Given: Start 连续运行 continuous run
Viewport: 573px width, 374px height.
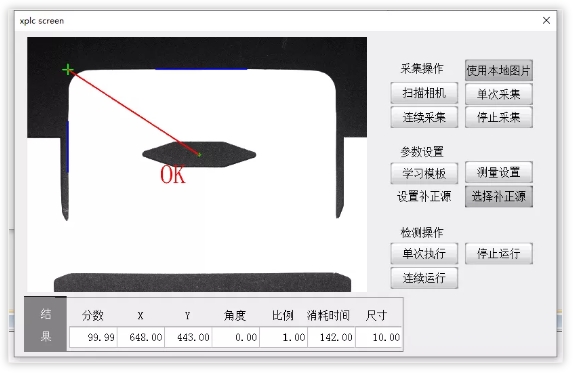Looking at the screenshot, I should point(424,278).
